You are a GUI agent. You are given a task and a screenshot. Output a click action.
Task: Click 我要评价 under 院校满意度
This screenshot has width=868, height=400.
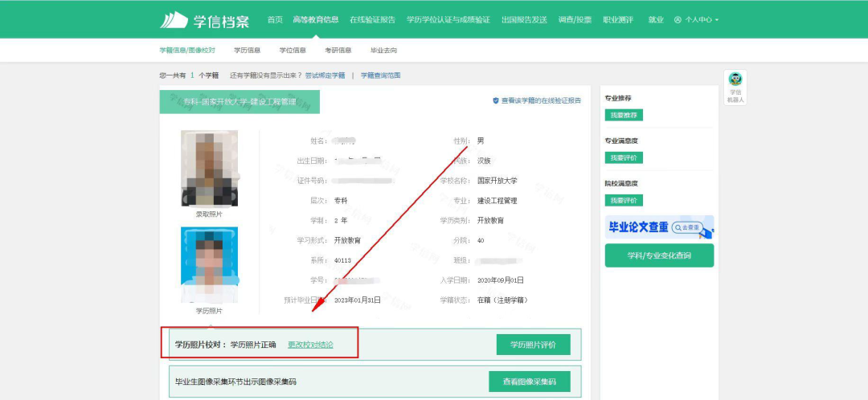(624, 200)
